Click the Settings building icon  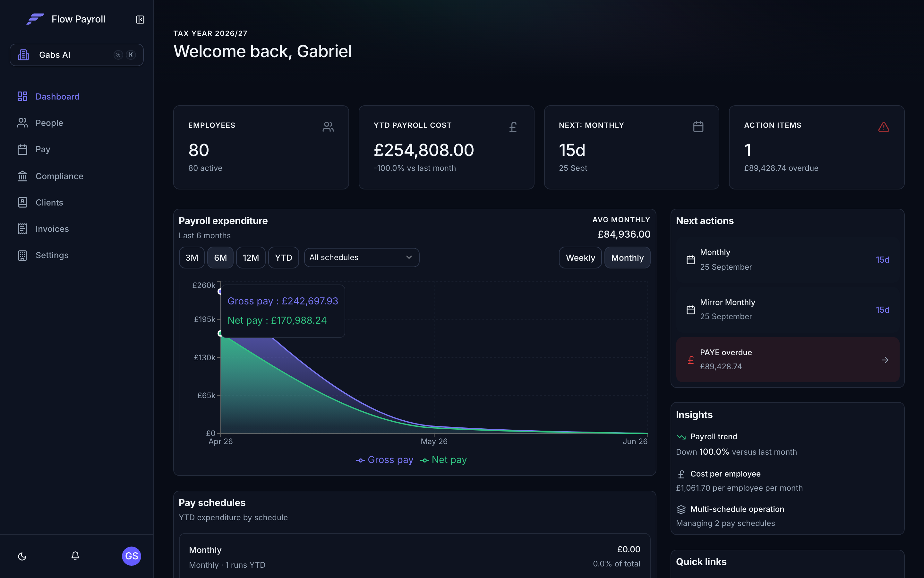click(22, 255)
